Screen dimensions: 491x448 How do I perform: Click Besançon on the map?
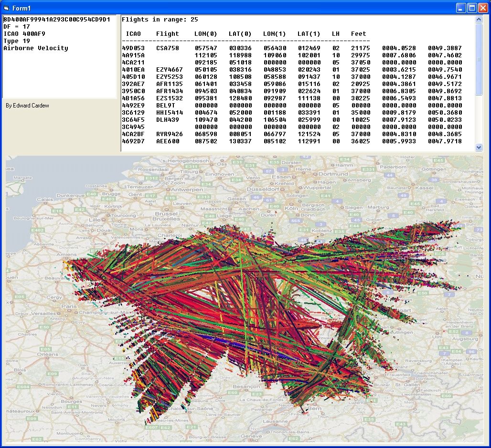(246, 387)
